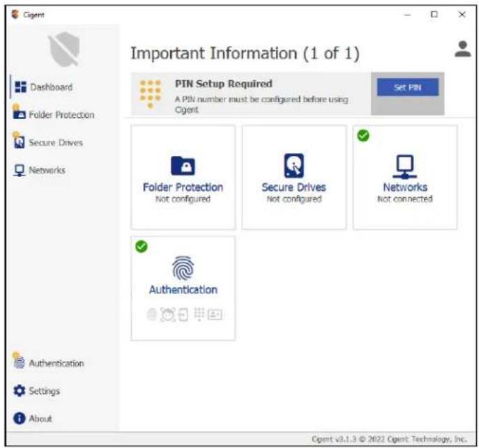
Task: Open the Settings gear in the sidebar
Action: (36, 391)
